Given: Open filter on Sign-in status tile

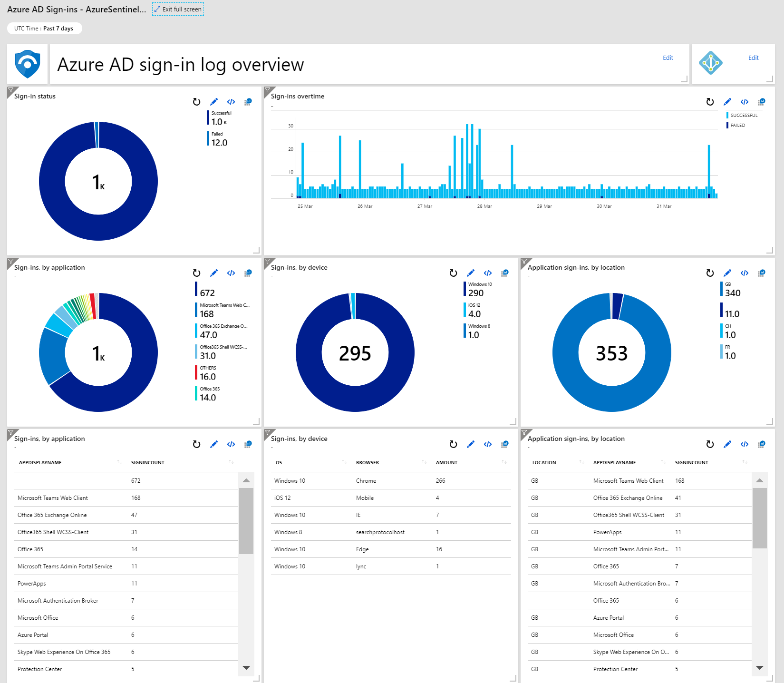Looking at the screenshot, I should pyautogui.click(x=11, y=90).
